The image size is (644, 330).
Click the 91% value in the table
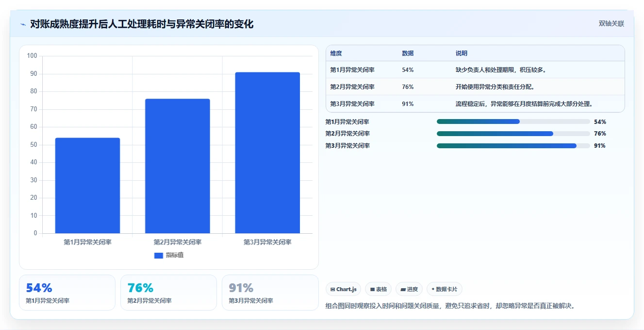pos(408,104)
